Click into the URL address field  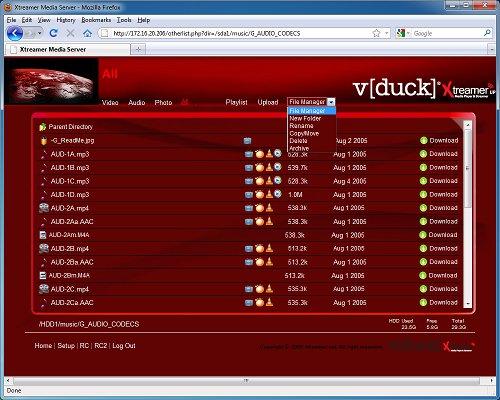pyautogui.click(x=240, y=33)
